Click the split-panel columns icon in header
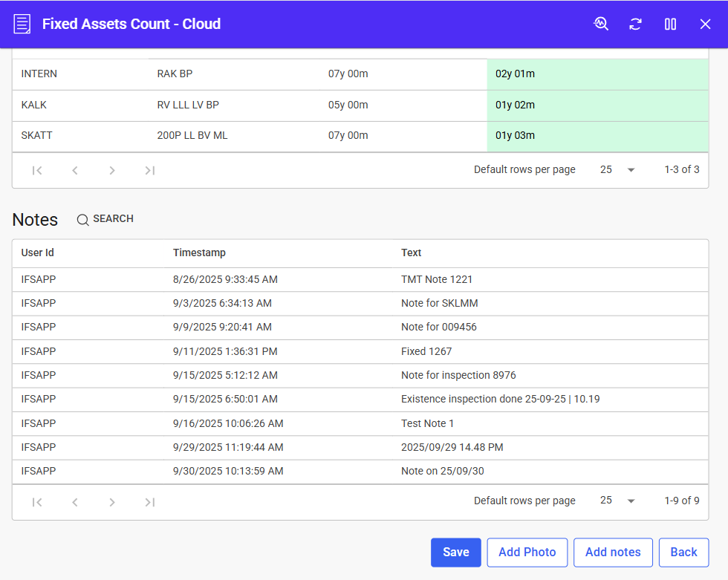Viewport: 728px width, 580px height. (670, 24)
